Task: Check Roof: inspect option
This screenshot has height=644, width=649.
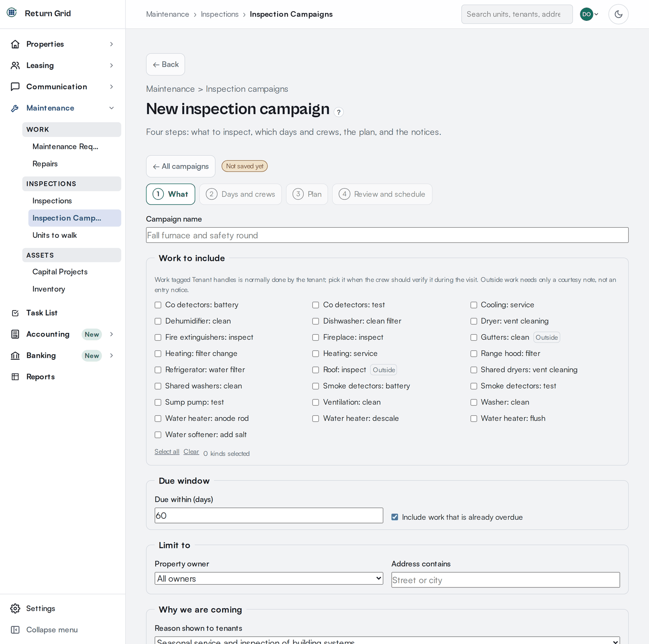Action: 316,370
